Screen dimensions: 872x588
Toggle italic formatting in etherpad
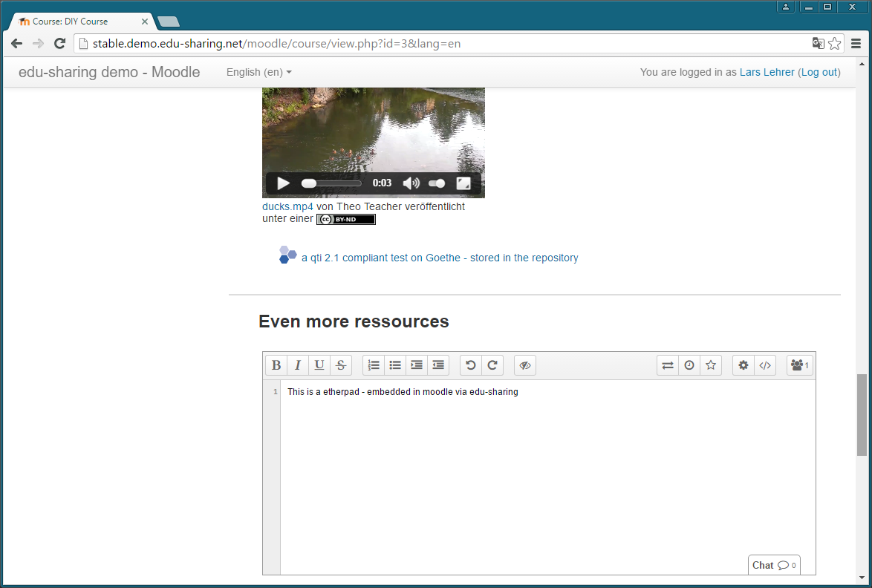pos(298,365)
